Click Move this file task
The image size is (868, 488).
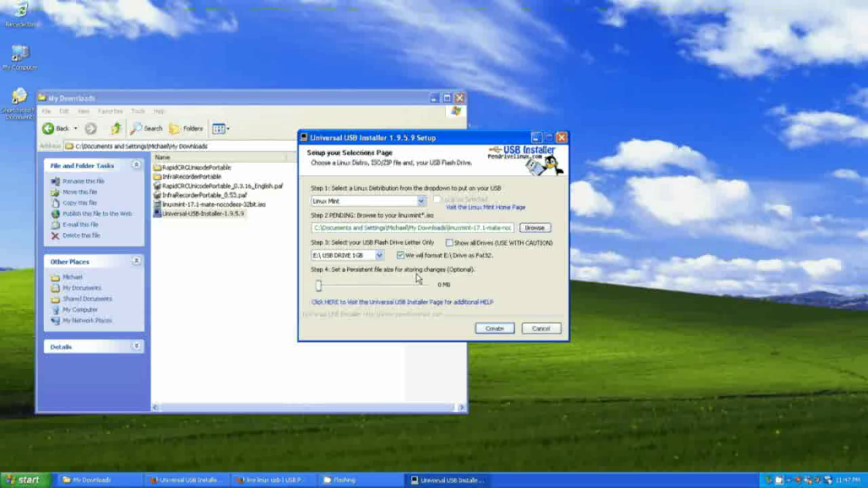(80, 192)
